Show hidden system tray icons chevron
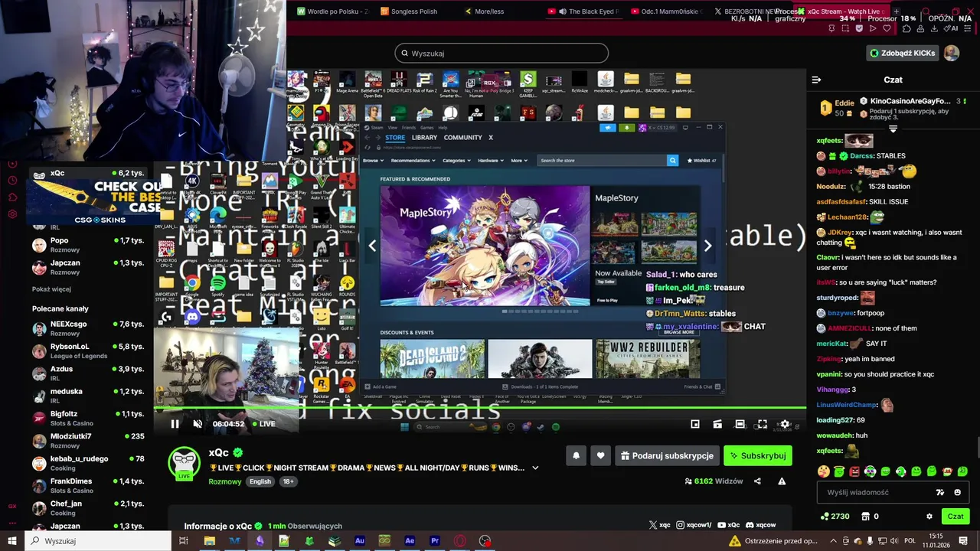 click(x=833, y=541)
